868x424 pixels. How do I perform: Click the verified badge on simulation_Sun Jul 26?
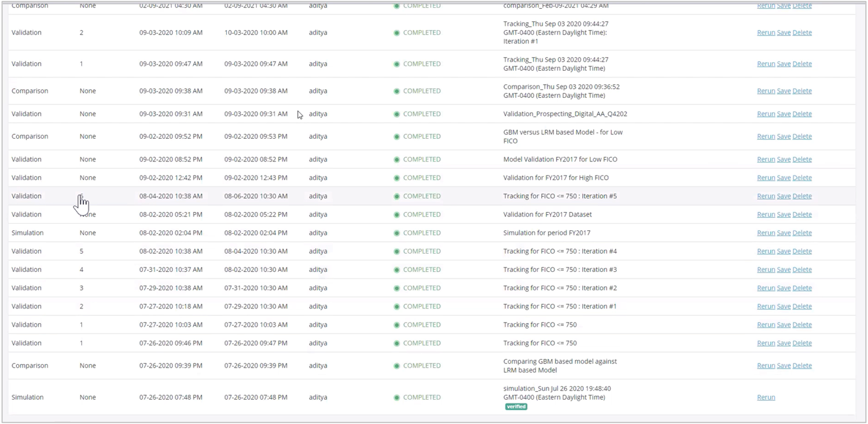pyautogui.click(x=516, y=406)
